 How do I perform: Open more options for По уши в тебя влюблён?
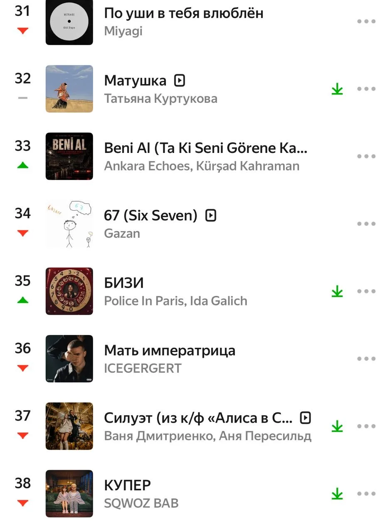click(x=366, y=21)
